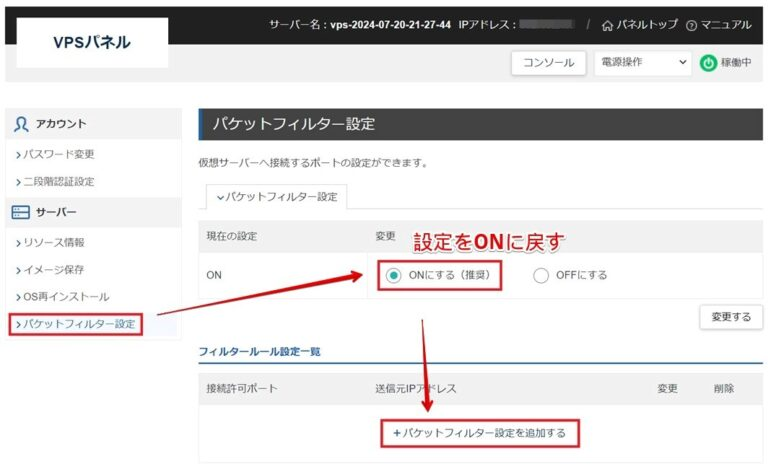Click the アカウント user icon
This screenshot has width=768, height=467.
click(22, 124)
